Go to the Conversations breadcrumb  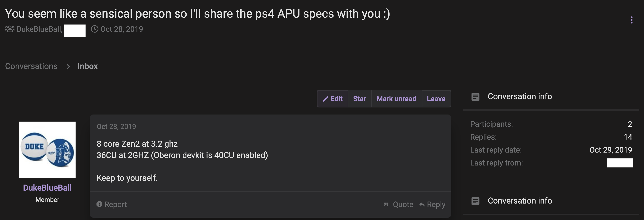tap(31, 66)
